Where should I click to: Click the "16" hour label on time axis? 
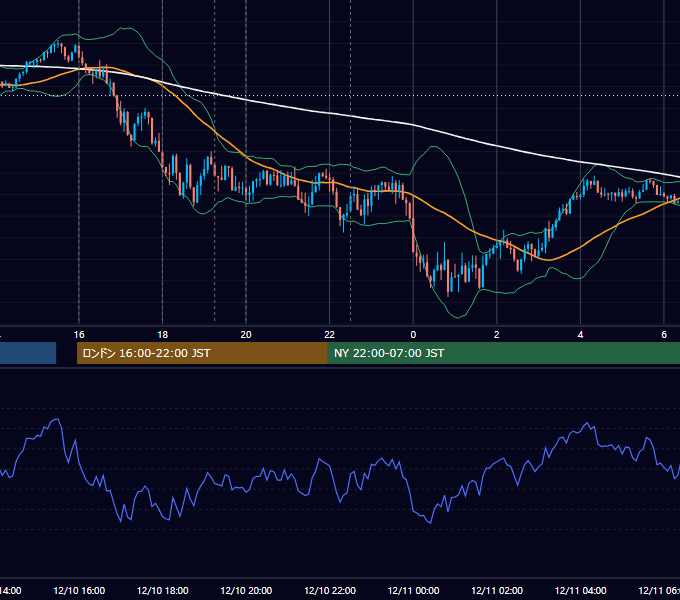tap(79, 334)
